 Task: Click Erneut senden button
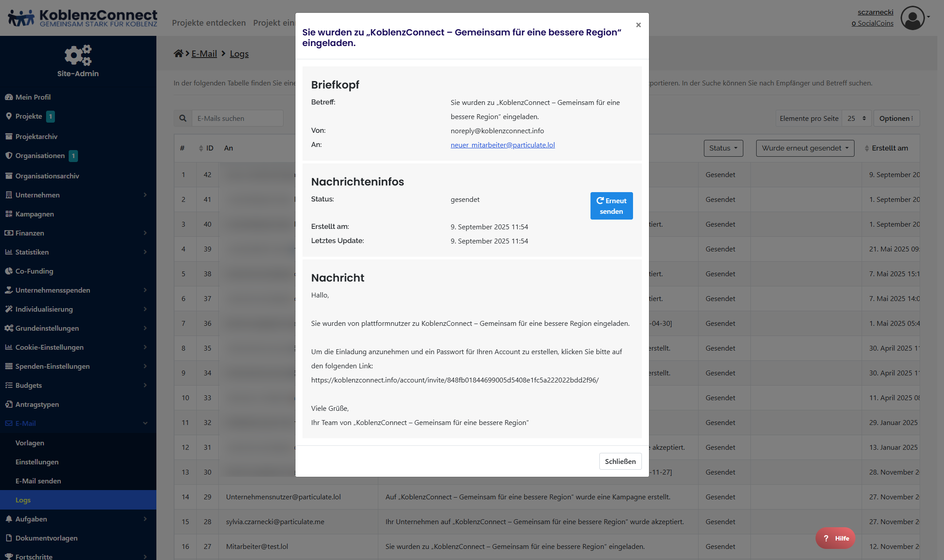(x=611, y=206)
